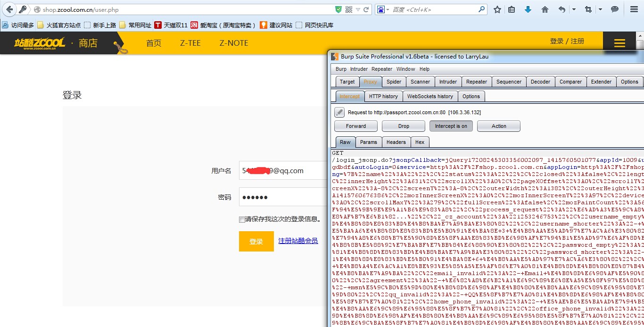This screenshot has height=327, width=644.
Task: Open the WebSockets history sub-tab
Action: pyautogui.click(x=430, y=96)
